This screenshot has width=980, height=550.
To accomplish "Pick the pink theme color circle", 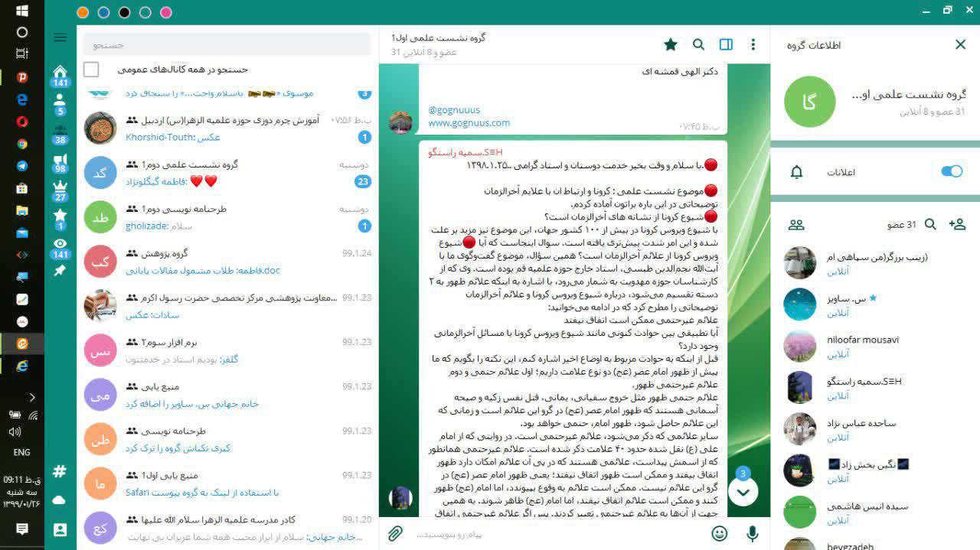I will [165, 12].
